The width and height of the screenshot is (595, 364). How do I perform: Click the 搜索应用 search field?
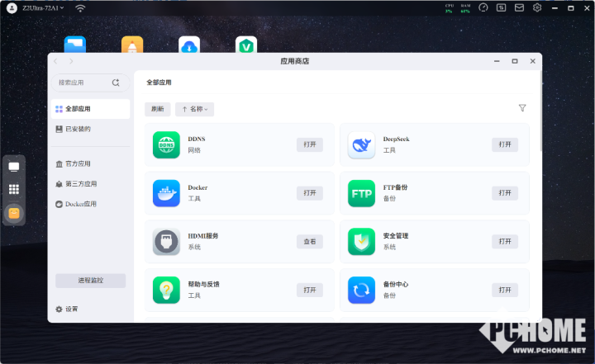point(83,83)
